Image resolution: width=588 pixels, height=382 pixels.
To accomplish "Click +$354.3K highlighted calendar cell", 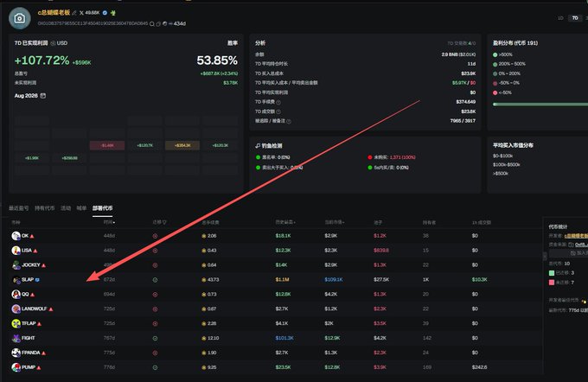I will 182,145.
